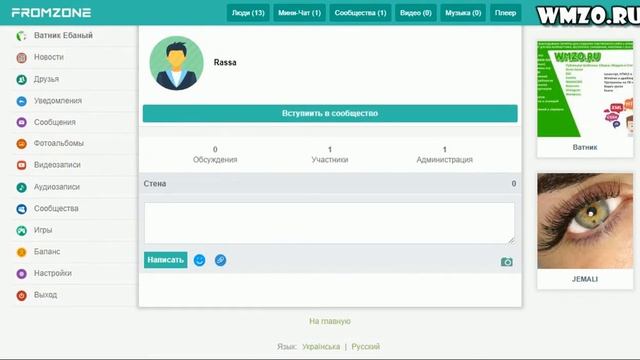
Task: Click the Сообщества sidebar icon
Action: coord(21,209)
